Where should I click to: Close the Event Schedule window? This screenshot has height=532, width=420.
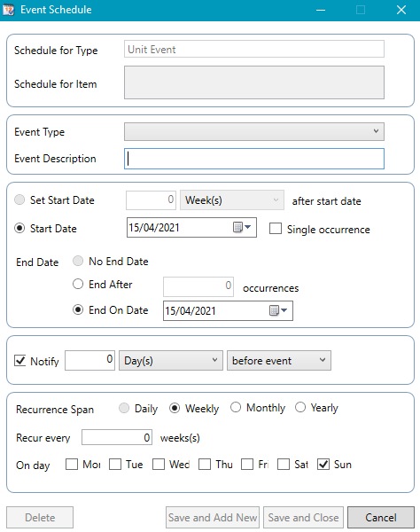(x=401, y=10)
